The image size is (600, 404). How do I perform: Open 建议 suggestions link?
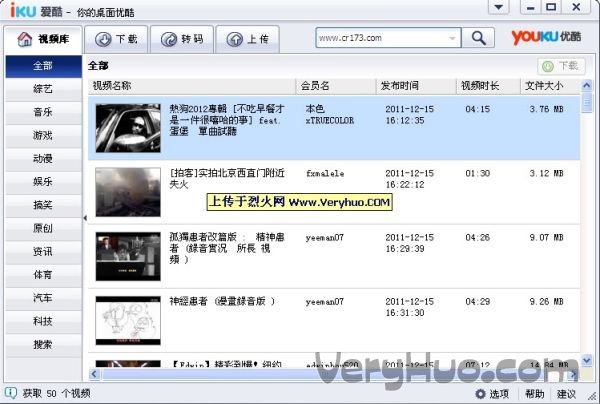[x=567, y=394]
